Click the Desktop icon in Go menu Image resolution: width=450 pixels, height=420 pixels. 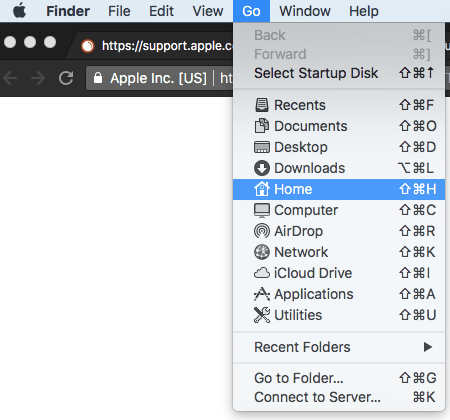pyautogui.click(x=262, y=147)
